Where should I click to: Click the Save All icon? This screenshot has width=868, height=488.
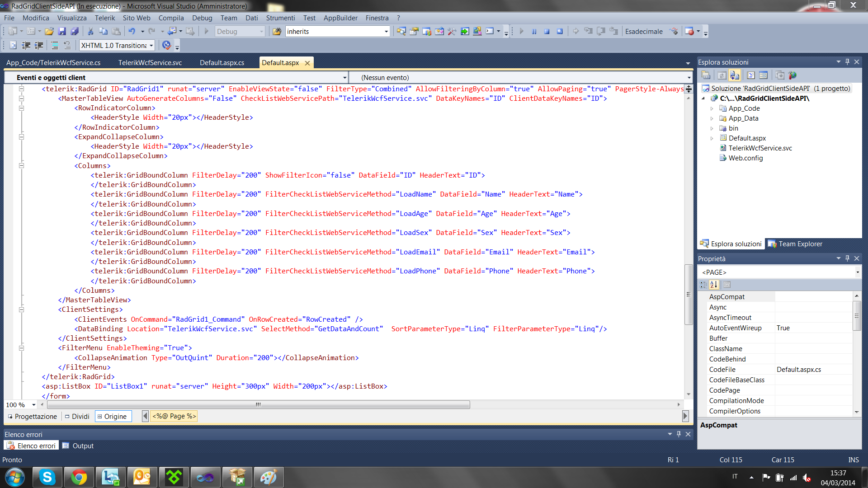[75, 31]
